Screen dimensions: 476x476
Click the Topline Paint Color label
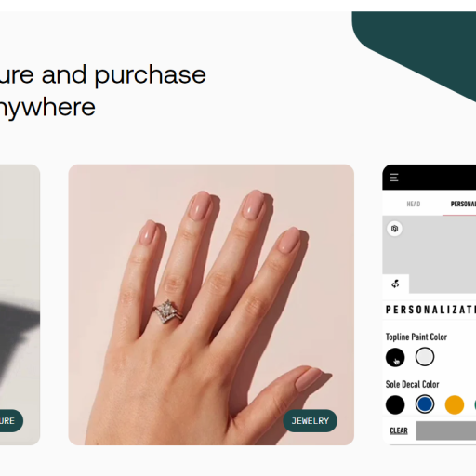tap(416, 337)
